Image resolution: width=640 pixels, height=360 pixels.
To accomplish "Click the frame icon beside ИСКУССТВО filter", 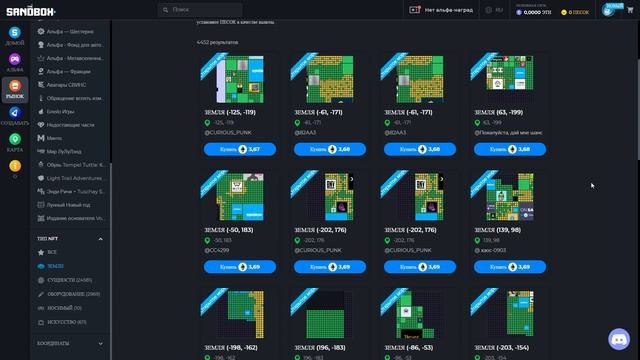I will coord(41,322).
